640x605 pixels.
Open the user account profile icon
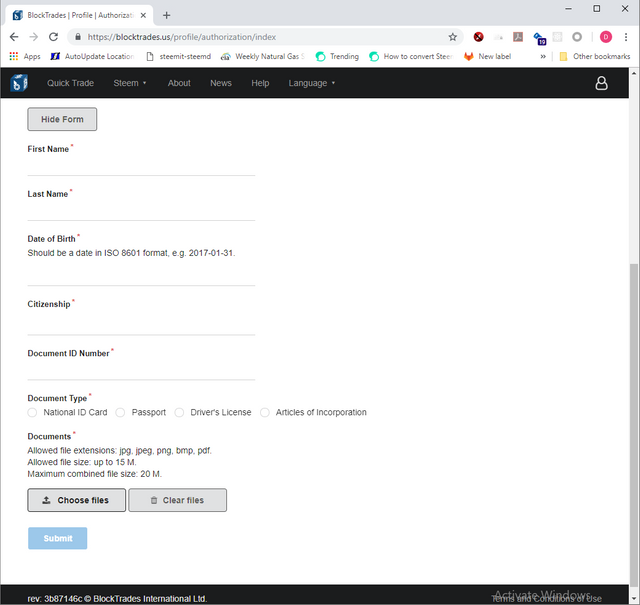point(601,83)
